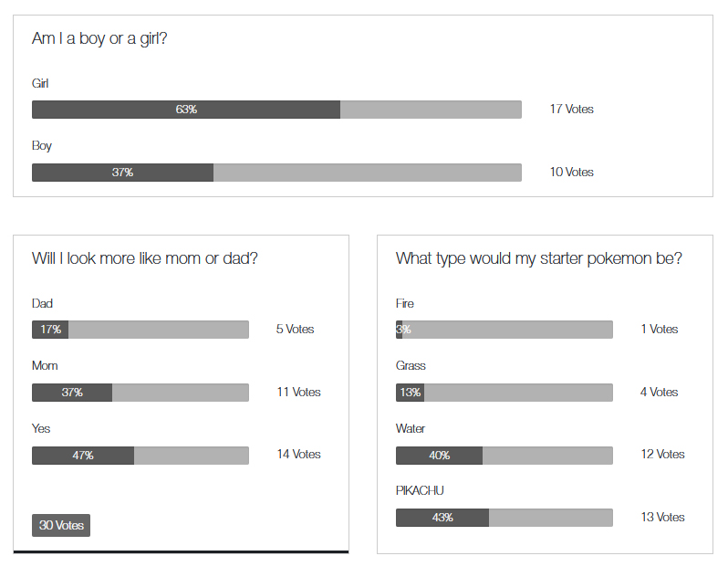Select the Grass option label

(411, 366)
